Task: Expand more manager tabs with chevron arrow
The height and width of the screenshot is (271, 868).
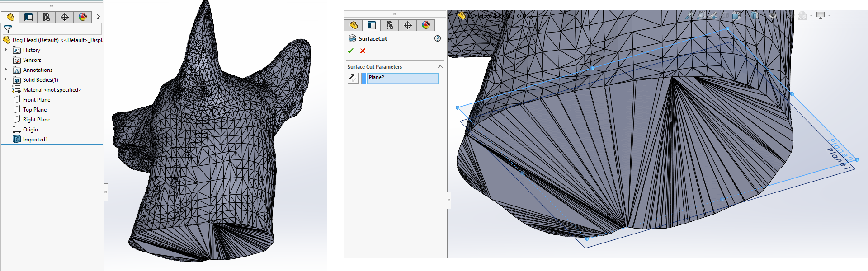Action: pos(98,17)
